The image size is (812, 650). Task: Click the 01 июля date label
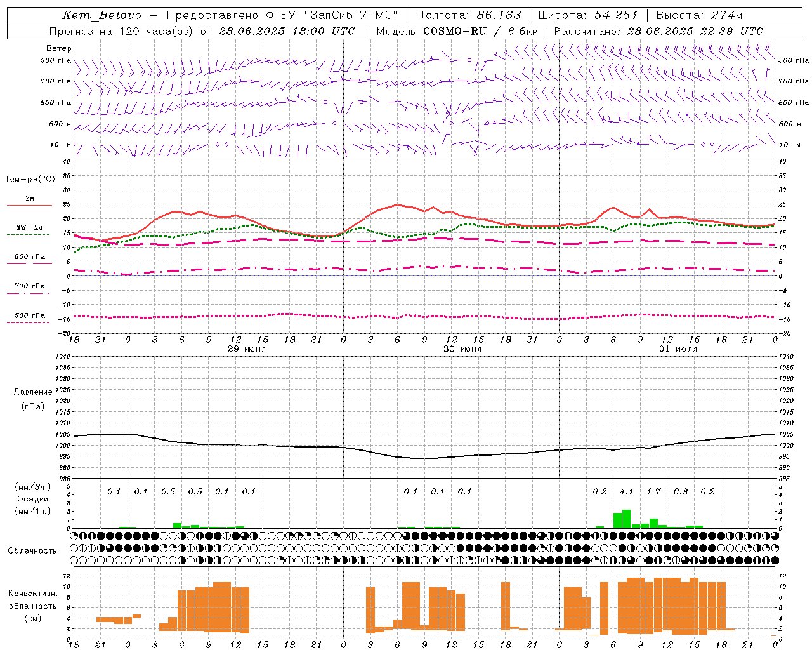pos(678,349)
